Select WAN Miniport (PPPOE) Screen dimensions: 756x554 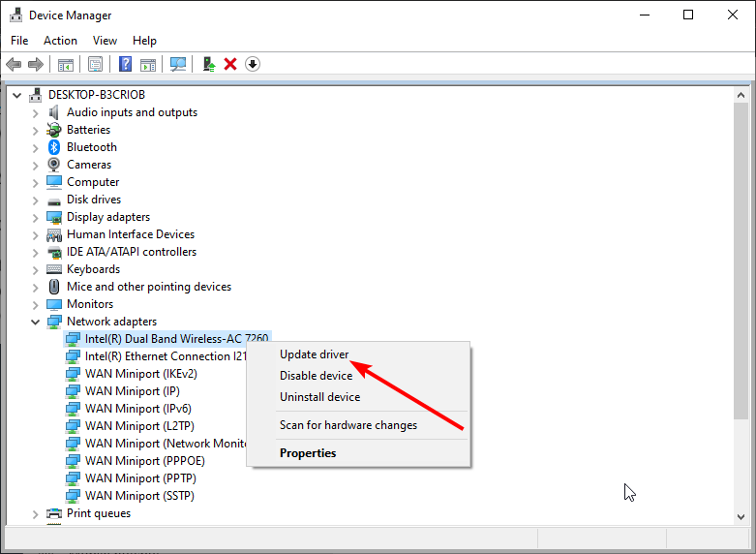point(144,461)
